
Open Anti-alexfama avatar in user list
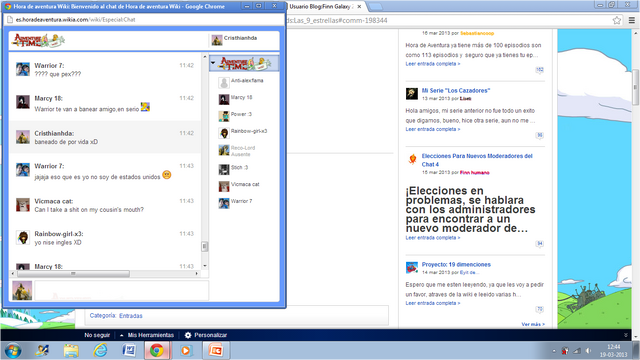click(x=224, y=83)
